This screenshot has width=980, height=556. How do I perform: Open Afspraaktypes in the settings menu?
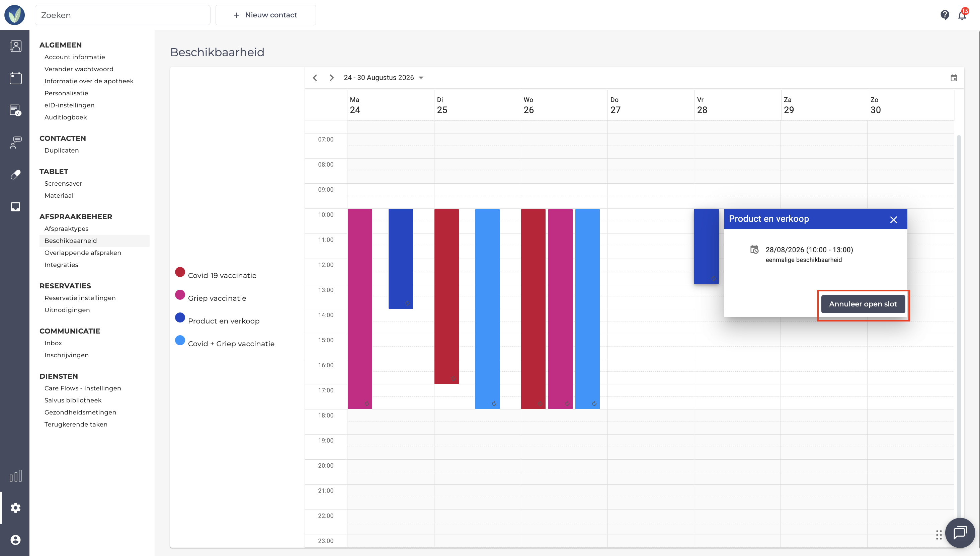(66, 229)
